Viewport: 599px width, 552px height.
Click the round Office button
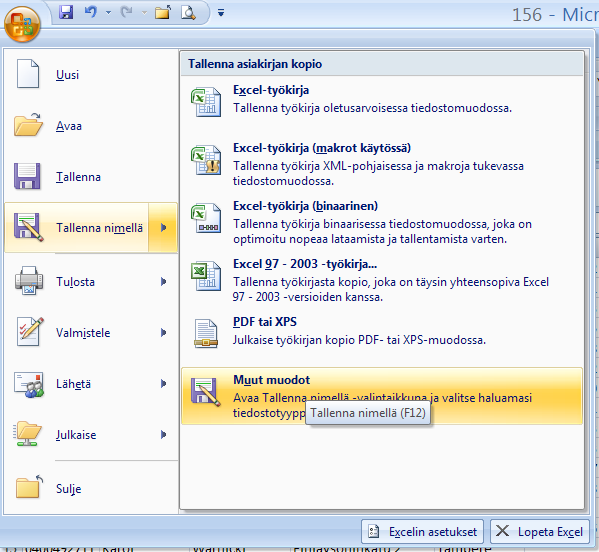click(22, 24)
